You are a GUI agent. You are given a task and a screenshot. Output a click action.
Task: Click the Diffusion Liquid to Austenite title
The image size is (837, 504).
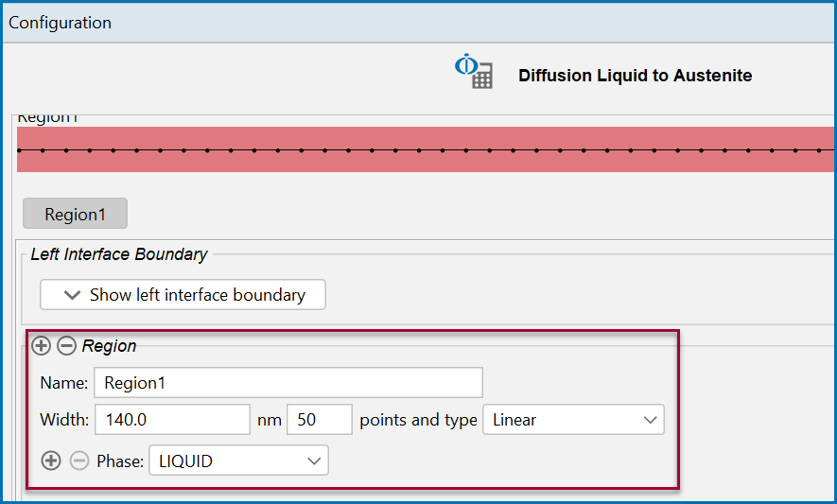[x=635, y=76]
